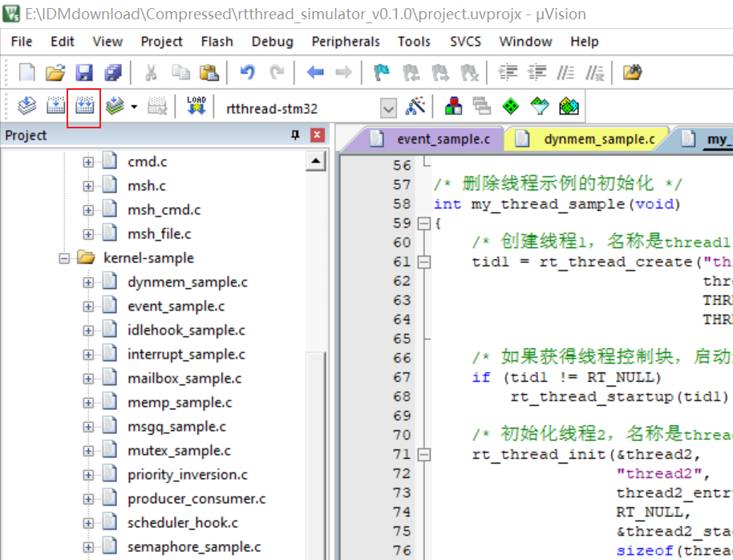Screen dimensions: 733x560
Task: Open the File menu
Action: (x=22, y=42)
